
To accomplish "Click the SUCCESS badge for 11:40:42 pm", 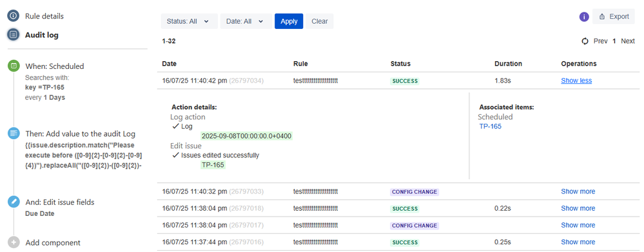I will coord(405,81).
